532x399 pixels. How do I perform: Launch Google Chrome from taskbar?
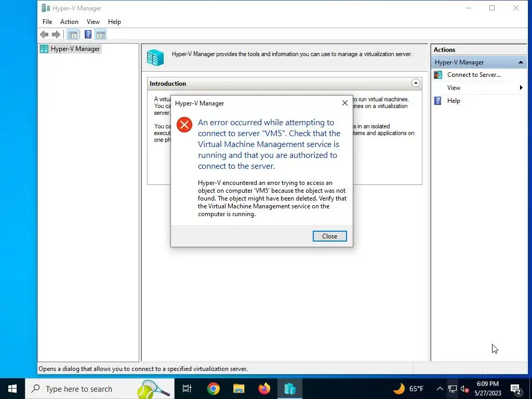(x=214, y=389)
